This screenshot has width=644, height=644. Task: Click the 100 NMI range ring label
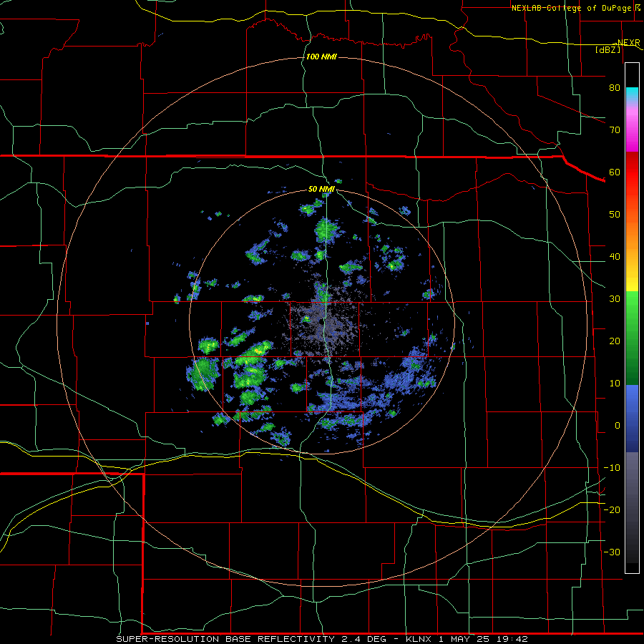pos(321,57)
